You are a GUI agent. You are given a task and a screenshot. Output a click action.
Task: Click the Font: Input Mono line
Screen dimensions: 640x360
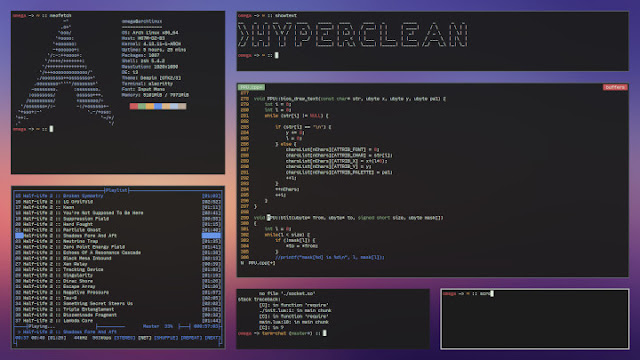[143, 89]
